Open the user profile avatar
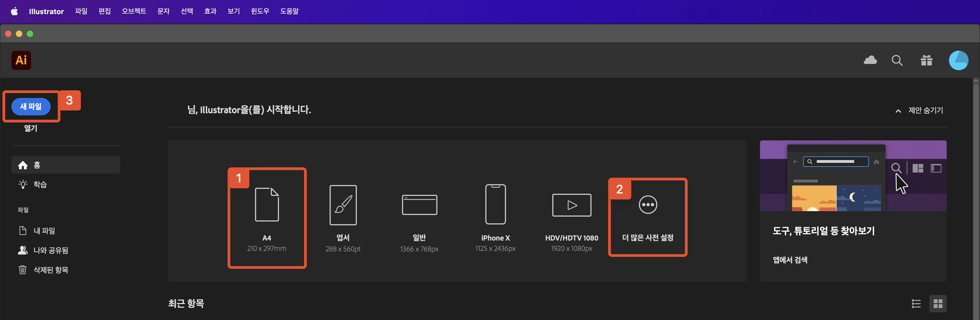The height and width of the screenshot is (320, 980). click(x=958, y=60)
